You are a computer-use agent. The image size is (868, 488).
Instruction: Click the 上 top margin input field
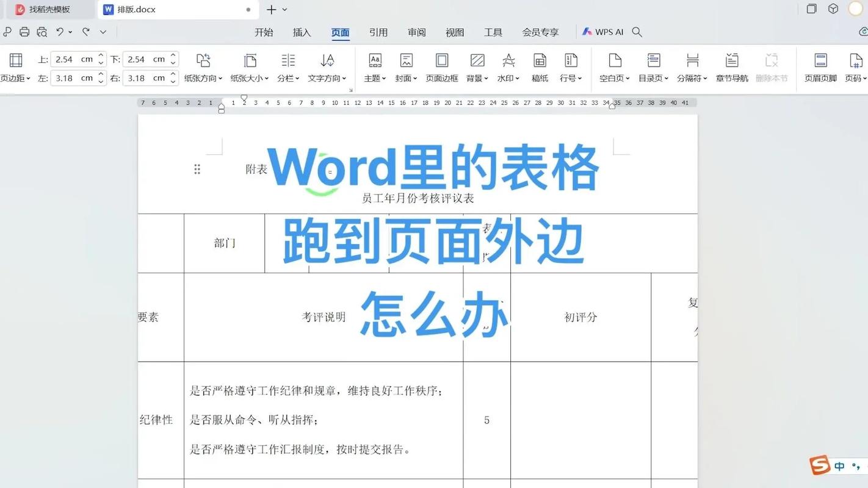[x=73, y=59]
